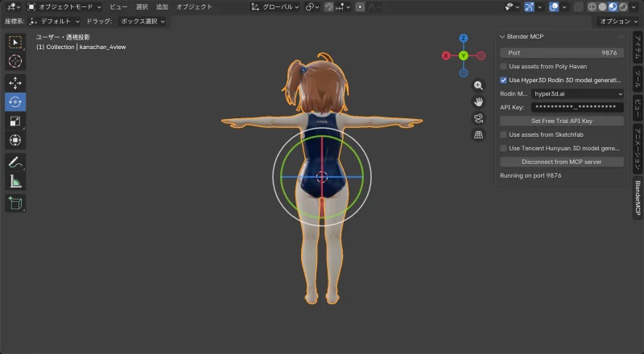Click Disconnect from MCP server button
Viewport: 644px width, 354px height.
tap(561, 162)
